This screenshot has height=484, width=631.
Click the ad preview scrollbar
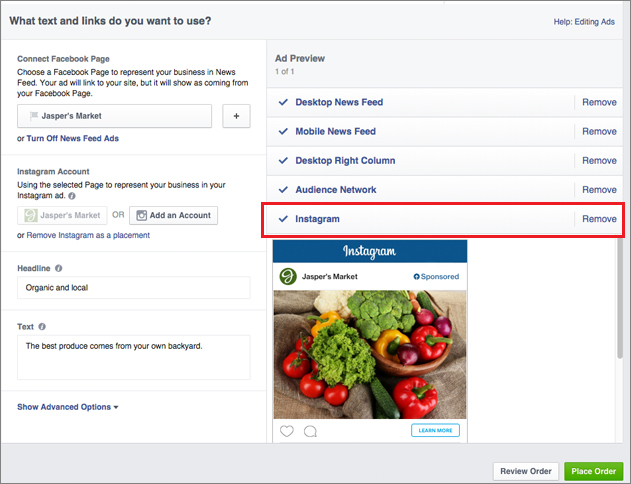tap(620, 298)
